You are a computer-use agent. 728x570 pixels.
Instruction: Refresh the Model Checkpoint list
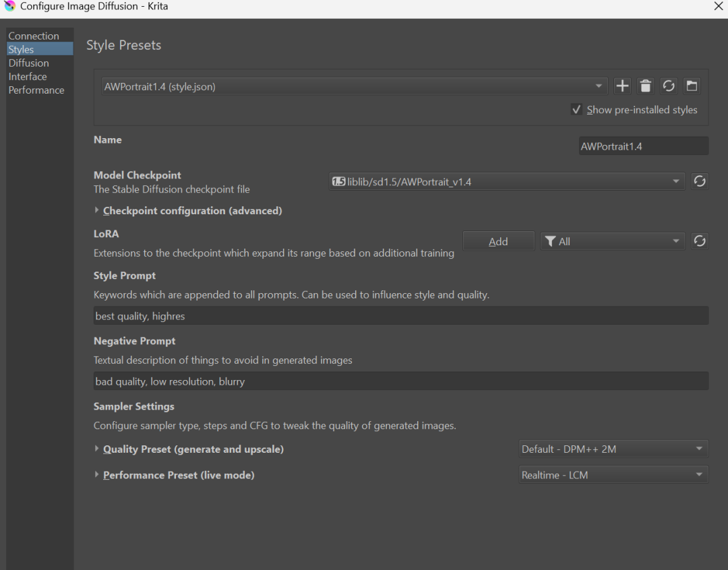coord(700,181)
